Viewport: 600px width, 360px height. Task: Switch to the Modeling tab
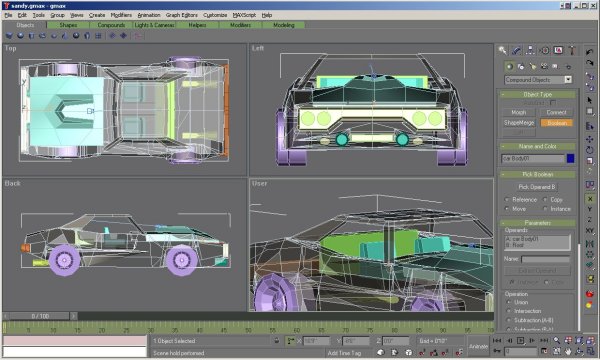pyautogui.click(x=284, y=25)
